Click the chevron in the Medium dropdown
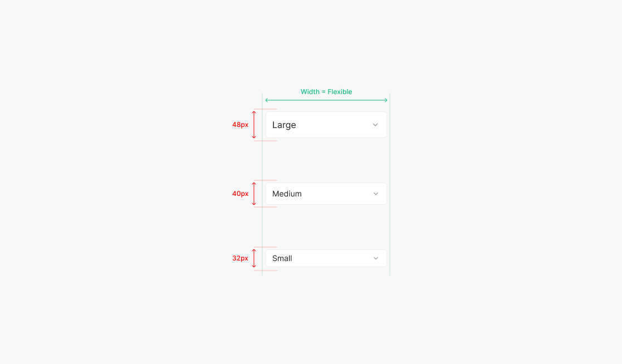622x364 pixels. [x=375, y=194]
